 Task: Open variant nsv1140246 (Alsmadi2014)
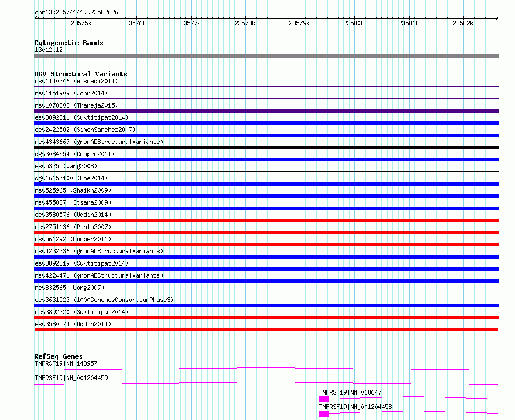[x=76, y=81]
